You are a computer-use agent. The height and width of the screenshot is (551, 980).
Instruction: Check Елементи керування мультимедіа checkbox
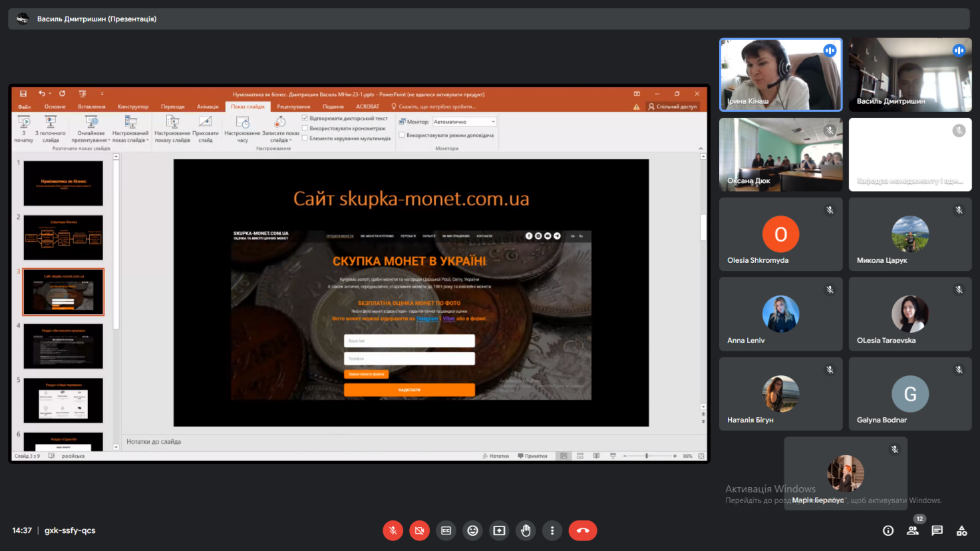point(305,138)
